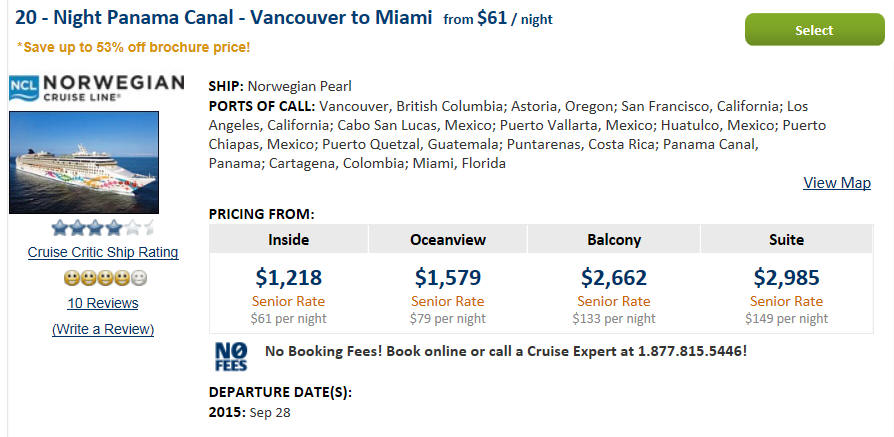894x437 pixels.
Task: Select the Balcony column header
Action: point(613,239)
